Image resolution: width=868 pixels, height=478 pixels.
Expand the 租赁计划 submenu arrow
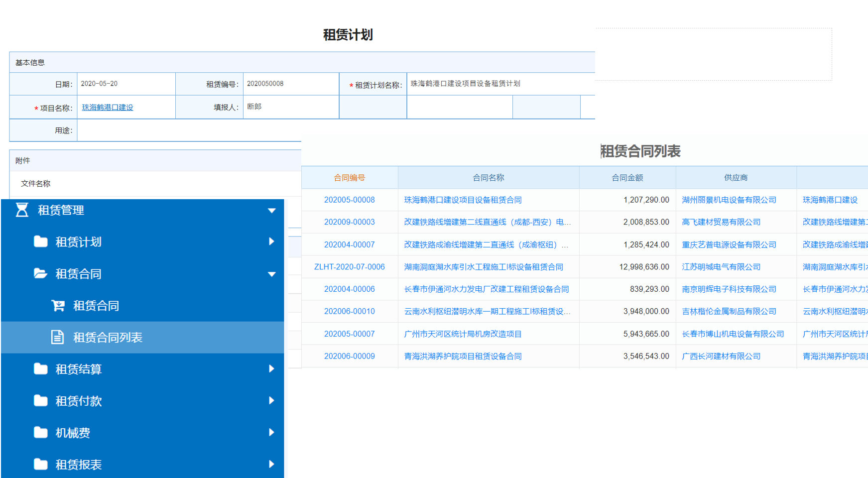pos(271,242)
